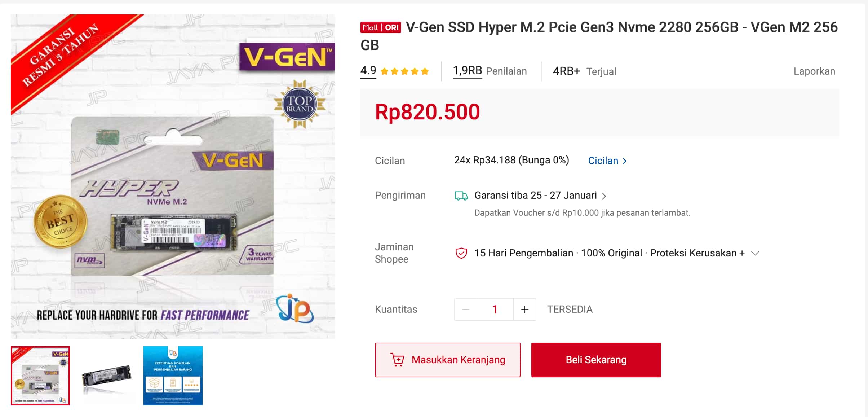The width and height of the screenshot is (868, 417).
Task: Decrease quantity with the minus button
Action: [x=465, y=309]
